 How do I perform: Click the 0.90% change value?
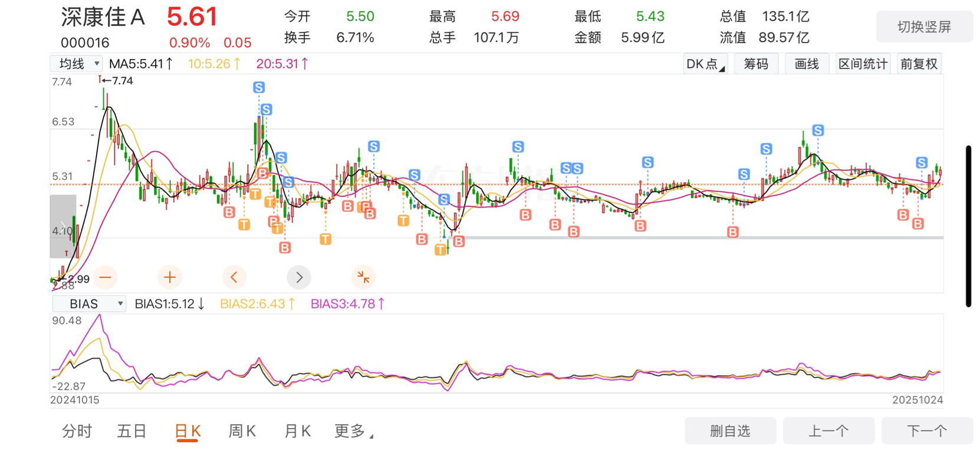click(189, 42)
